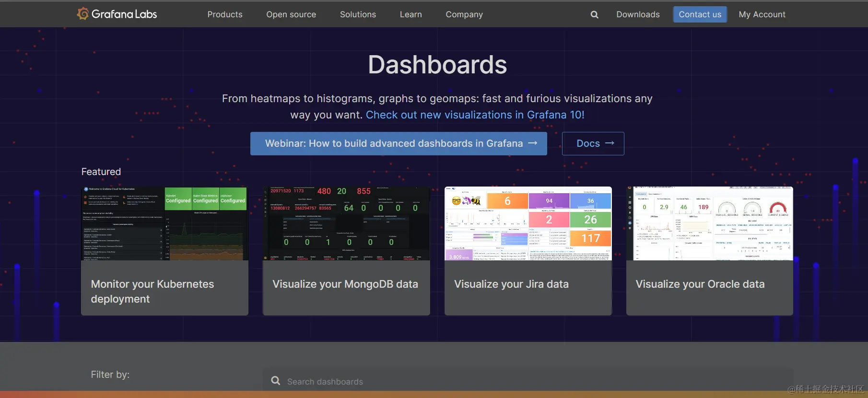Image resolution: width=868 pixels, height=398 pixels.
Task: Click Visualize your MongoDB data title
Action: (x=345, y=284)
